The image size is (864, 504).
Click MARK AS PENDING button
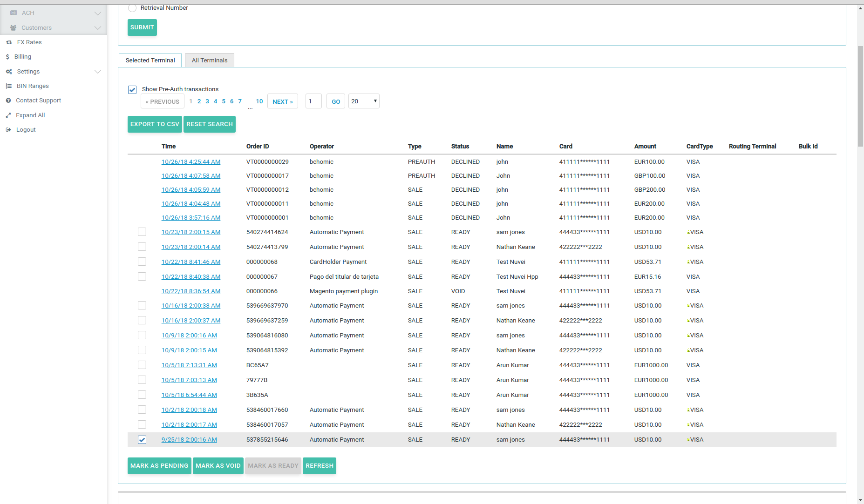tap(159, 466)
